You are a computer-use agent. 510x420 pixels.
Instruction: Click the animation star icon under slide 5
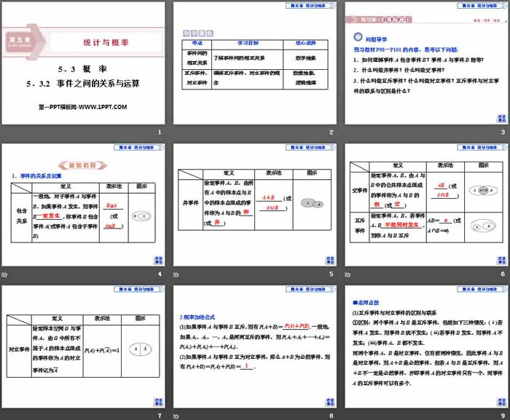point(175,274)
